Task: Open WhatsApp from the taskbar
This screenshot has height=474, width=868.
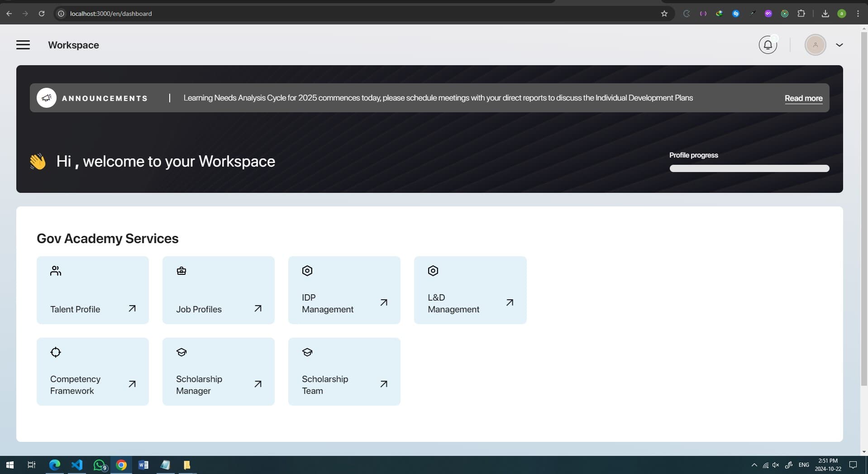Action: [x=99, y=464]
